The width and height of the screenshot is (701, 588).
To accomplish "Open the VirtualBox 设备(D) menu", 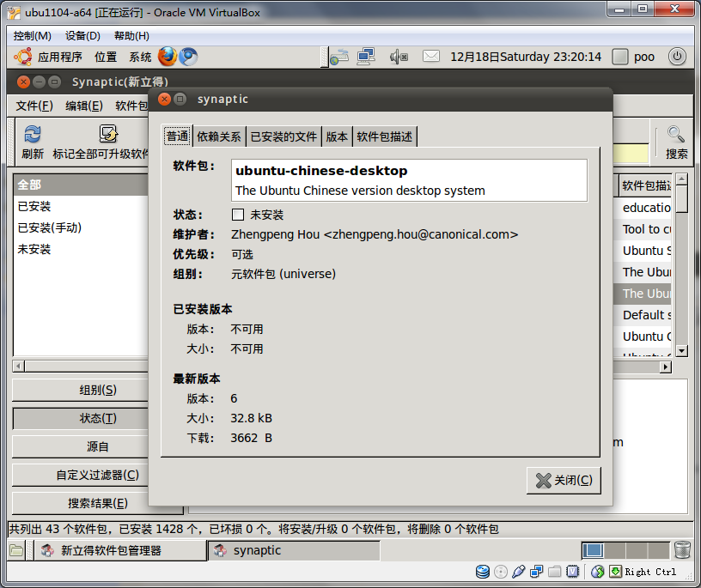I will coord(82,36).
